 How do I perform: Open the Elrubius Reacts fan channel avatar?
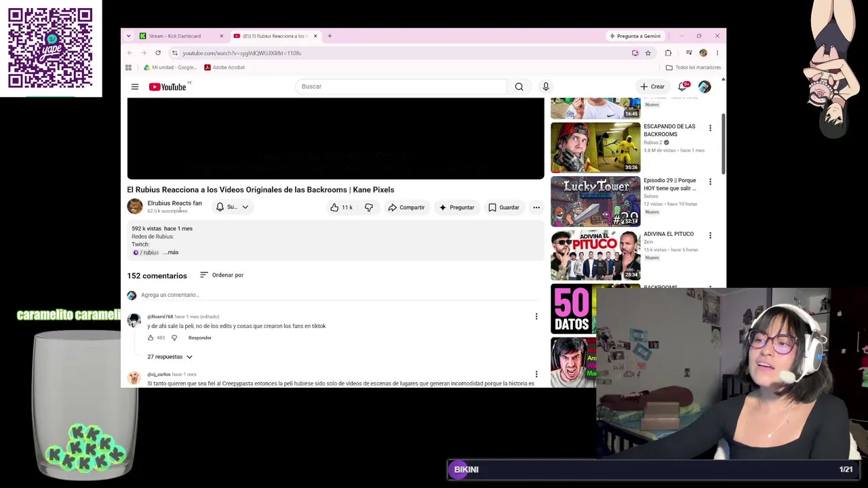pos(135,207)
